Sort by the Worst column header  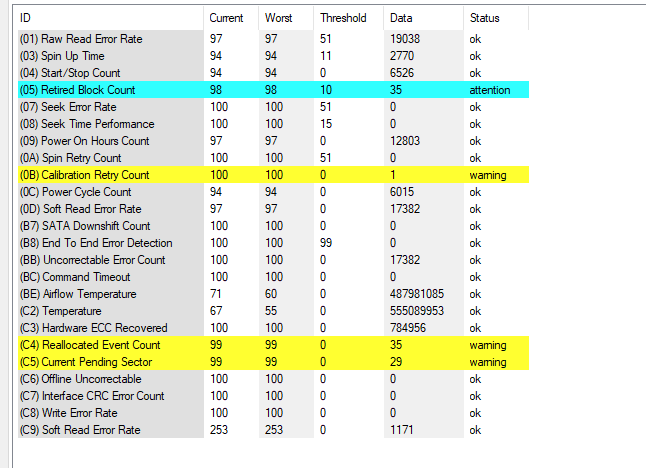click(x=286, y=18)
